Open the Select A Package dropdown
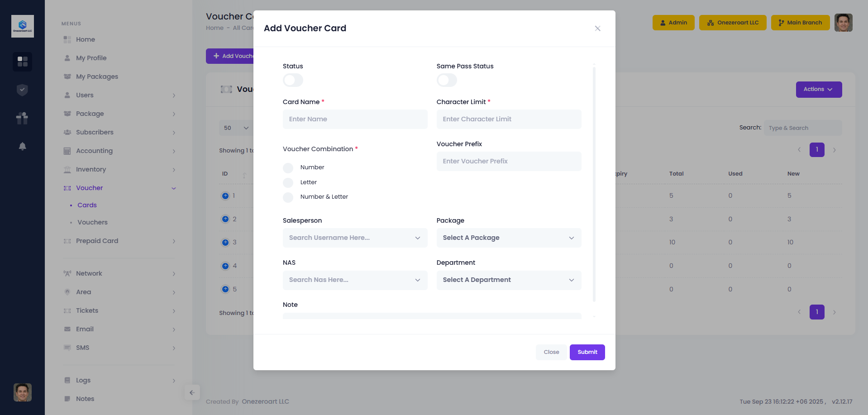This screenshot has height=415, width=868. (x=509, y=238)
